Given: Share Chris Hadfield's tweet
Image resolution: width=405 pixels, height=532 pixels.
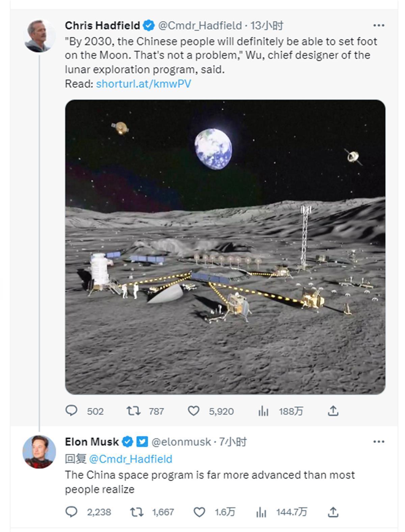Looking at the screenshot, I should 333,411.
